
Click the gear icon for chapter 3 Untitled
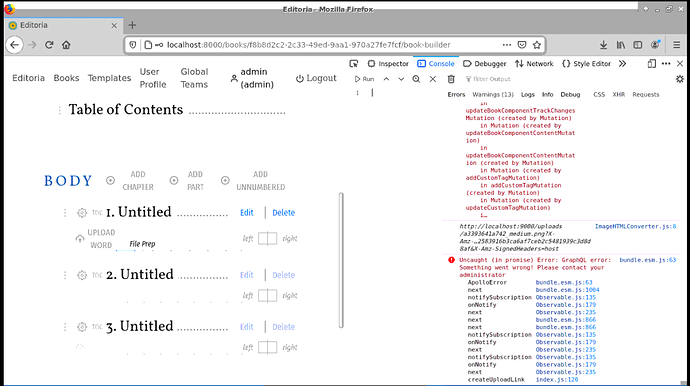click(82, 327)
